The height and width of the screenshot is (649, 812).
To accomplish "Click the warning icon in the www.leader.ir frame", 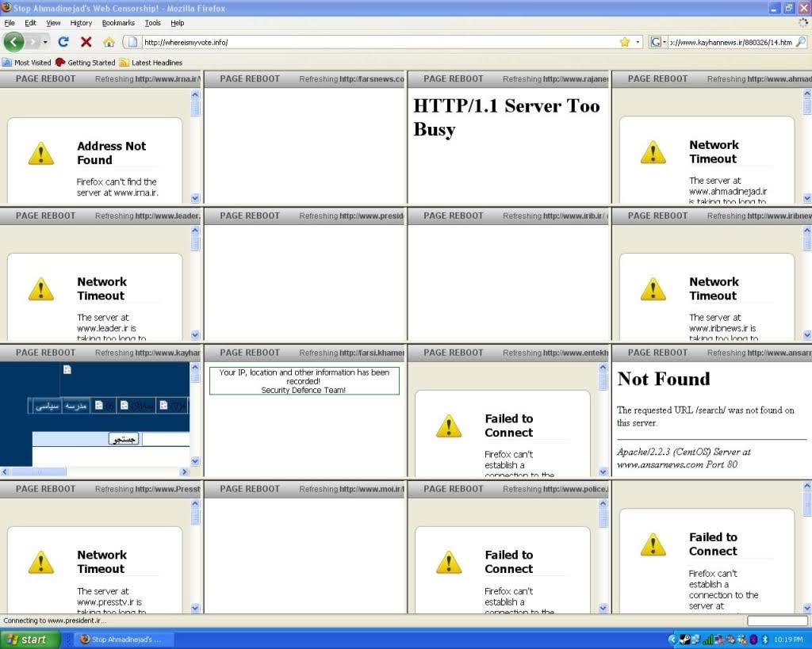I will click(x=41, y=288).
